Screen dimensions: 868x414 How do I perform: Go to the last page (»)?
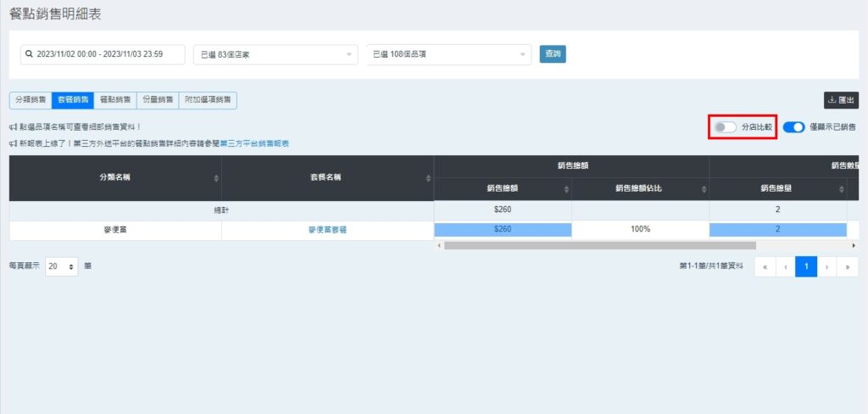click(847, 266)
